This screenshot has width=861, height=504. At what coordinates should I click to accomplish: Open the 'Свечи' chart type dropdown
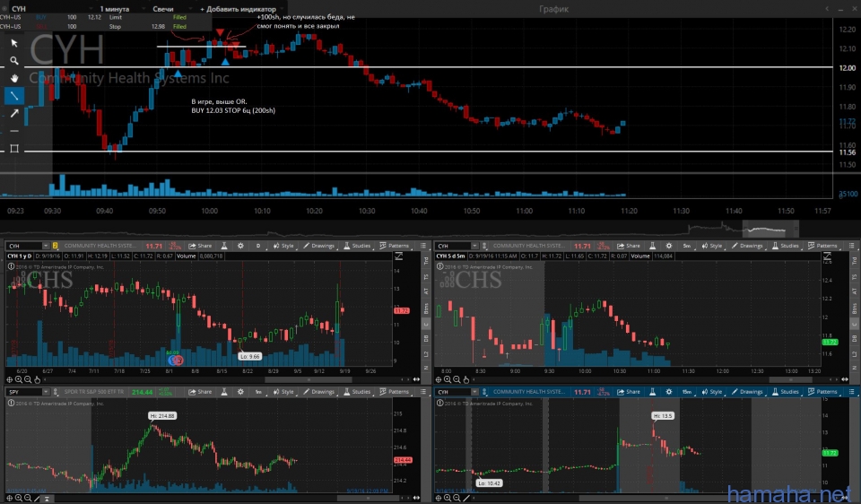(172, 9)
